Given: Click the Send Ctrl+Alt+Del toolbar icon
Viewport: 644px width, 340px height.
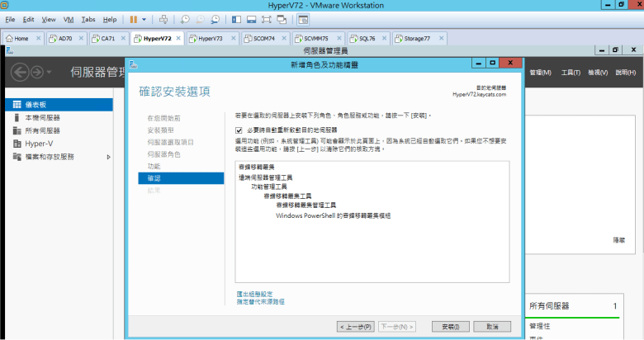Looking at the screenshot, I should tap(163, 18).
